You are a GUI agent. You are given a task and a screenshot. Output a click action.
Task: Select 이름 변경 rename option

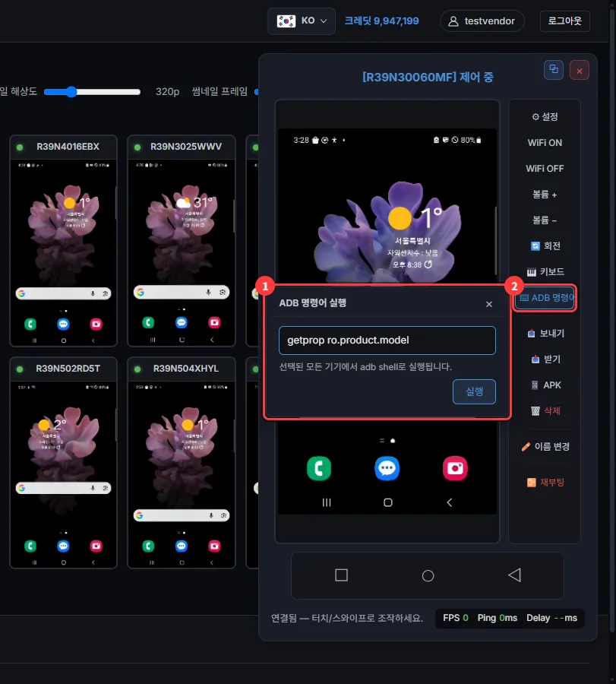tap(545, 447)
